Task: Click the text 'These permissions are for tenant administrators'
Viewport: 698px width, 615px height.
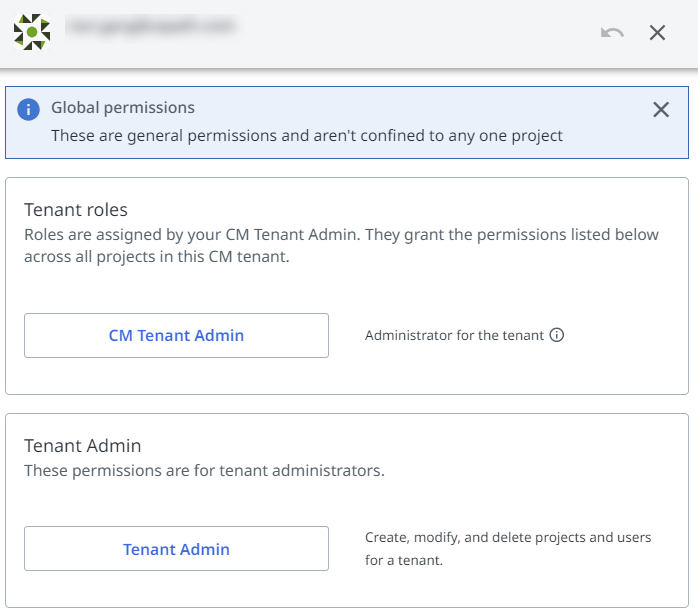Action: point(204,470)
